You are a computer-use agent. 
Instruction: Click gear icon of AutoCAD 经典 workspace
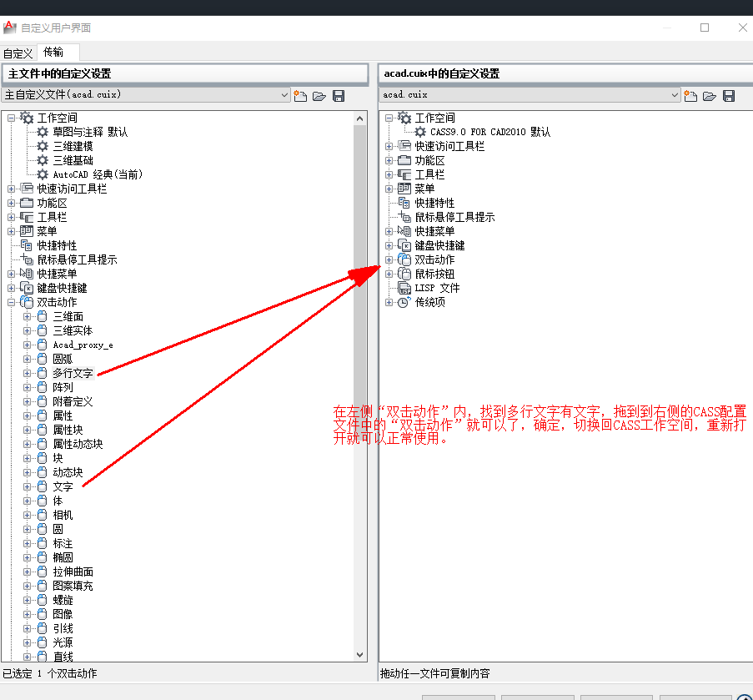click(x=43, y=174)
